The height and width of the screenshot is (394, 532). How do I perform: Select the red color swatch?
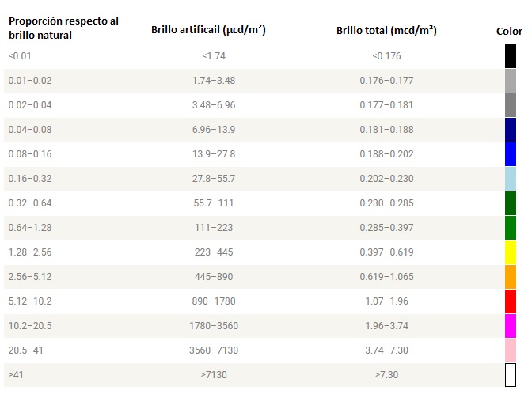(x=511, y=301)
